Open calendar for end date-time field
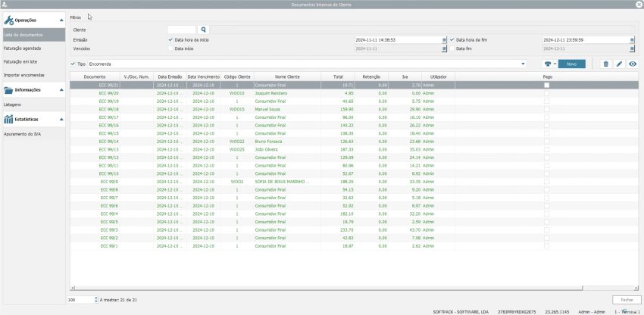Viewport: 644px width, 315px height. (633, 39)
